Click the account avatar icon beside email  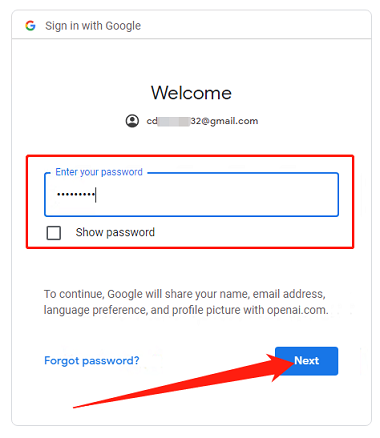pos(132,121)
